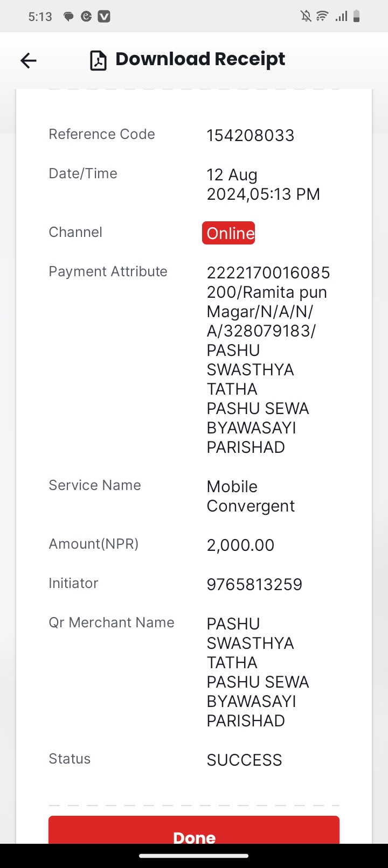Tap the battery status icon

[356, 16]
